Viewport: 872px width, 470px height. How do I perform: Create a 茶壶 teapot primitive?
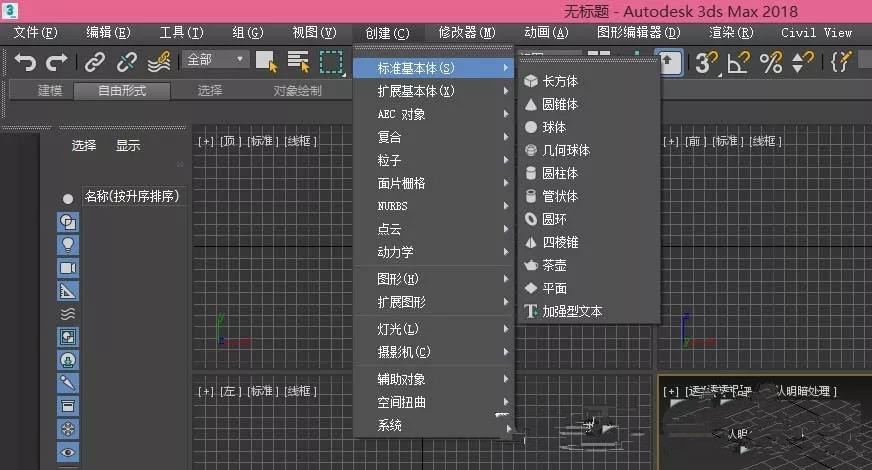pyautogui.click(x=589, y=265)
